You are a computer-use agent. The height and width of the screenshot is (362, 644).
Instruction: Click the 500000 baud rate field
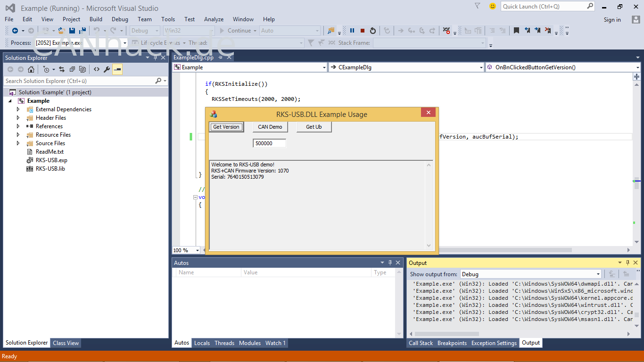tap(269, 143)
